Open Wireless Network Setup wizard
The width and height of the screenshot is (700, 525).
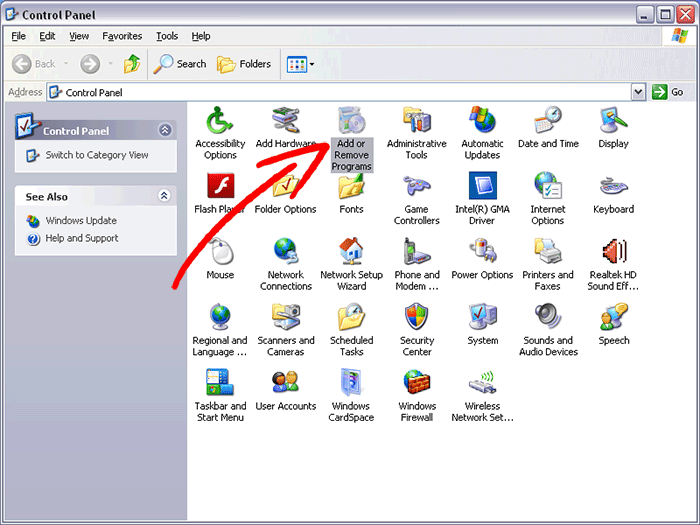coord(482,396)
